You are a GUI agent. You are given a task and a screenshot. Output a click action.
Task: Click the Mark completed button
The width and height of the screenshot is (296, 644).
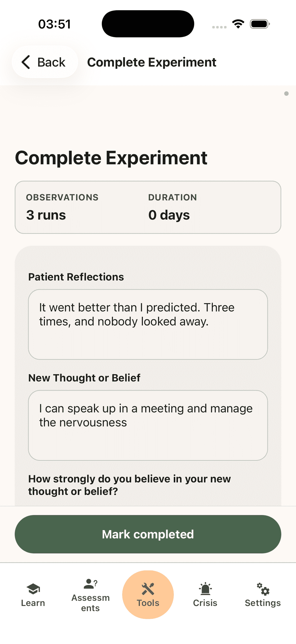coord(148,534)
